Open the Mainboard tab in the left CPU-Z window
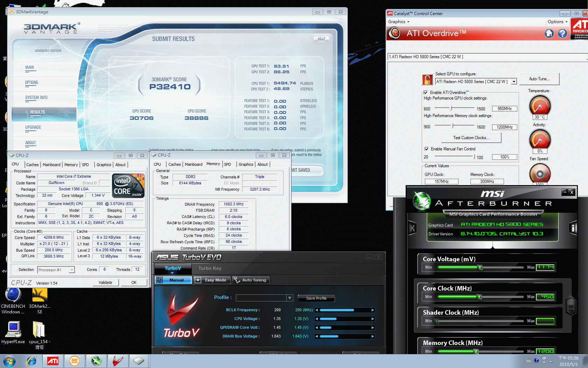Viewport: 588px width, 368px height. (51, 165)
